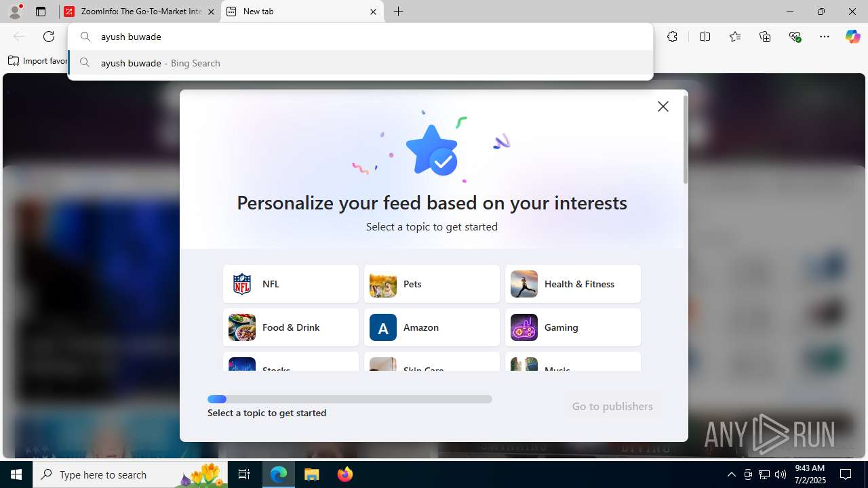
Task: Click the taskbar search box
Action: (x=130, y=474)
